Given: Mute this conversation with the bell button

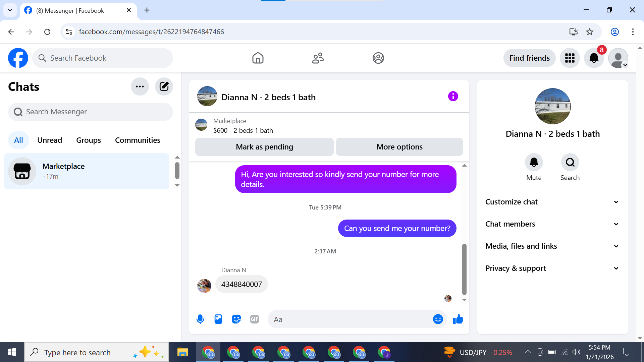Looking at the screenshot, I should click(534, 163).
